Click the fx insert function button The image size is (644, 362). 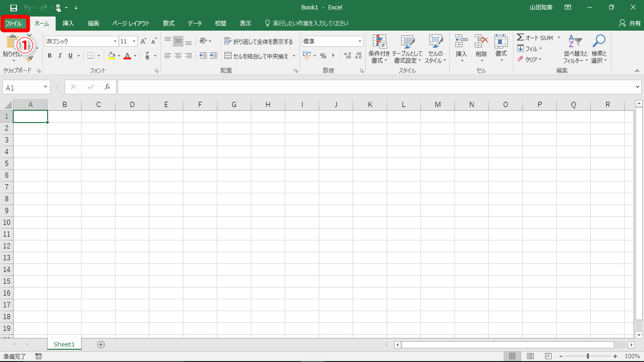click(x=107, y=87)
